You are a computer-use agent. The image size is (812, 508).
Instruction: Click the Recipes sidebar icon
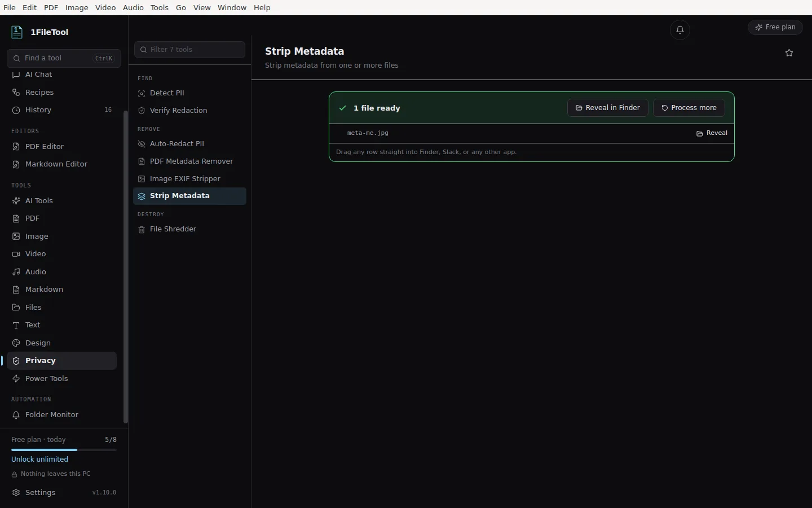point(16,93)
